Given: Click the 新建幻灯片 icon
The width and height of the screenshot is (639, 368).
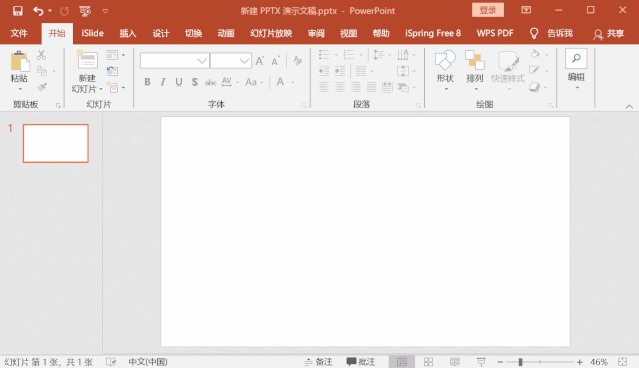Looking at the screenshot, I should pos(87,60).
